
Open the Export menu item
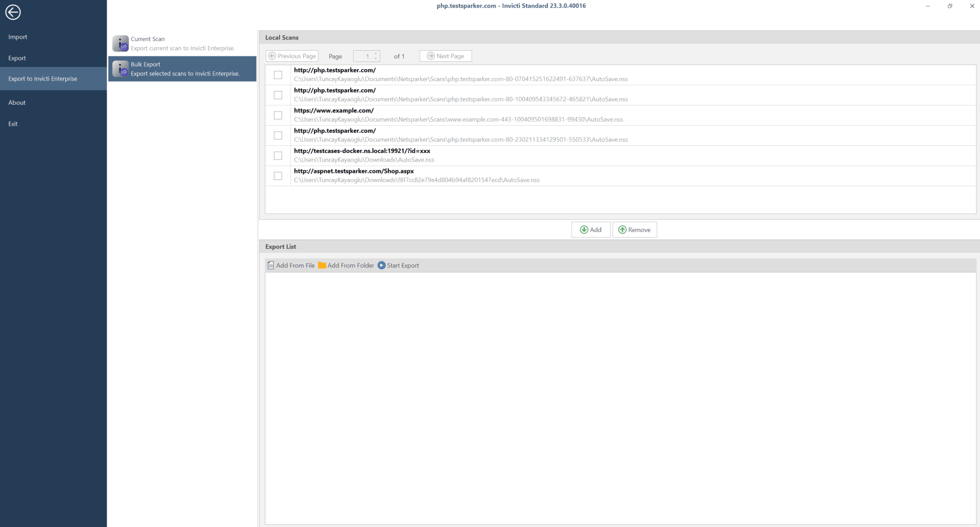click(x=17, y=58)
